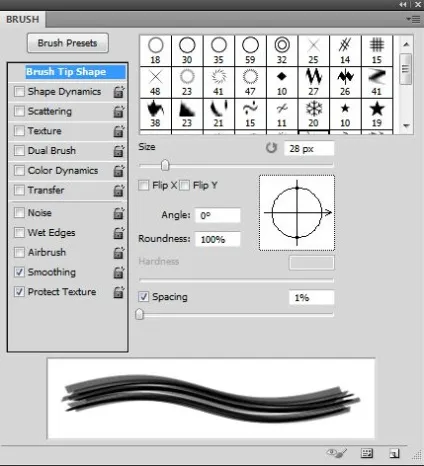Create a new brush preset
This screenshot has width=424, height=466.
394,453
